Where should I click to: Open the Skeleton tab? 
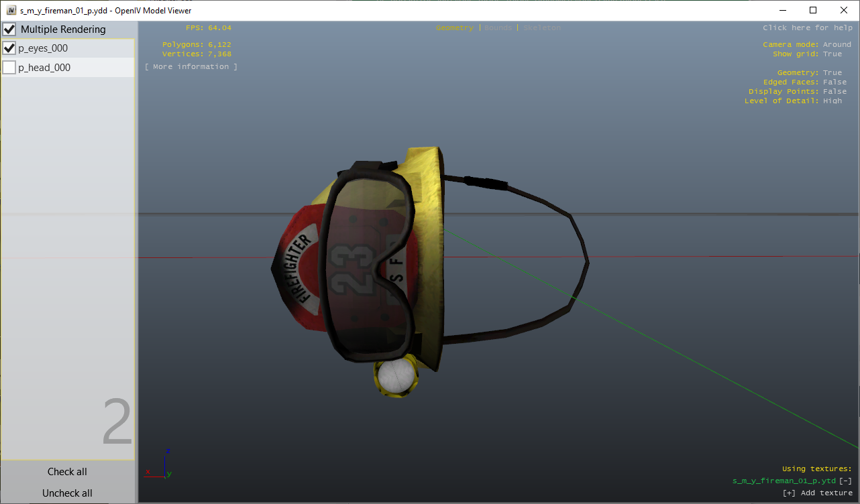coord(541,28)
